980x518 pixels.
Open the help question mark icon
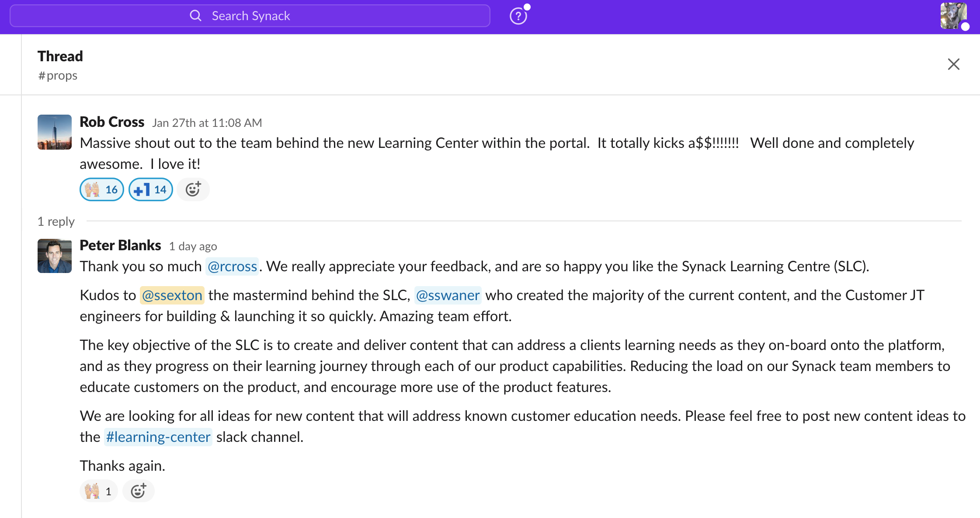pyautogui.click(x=518, y=16)
